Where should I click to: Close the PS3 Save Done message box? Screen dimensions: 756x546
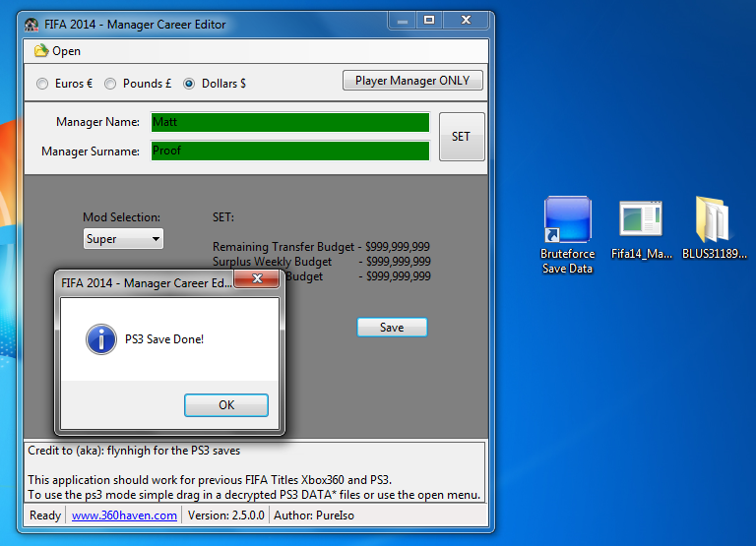point(257,278)
